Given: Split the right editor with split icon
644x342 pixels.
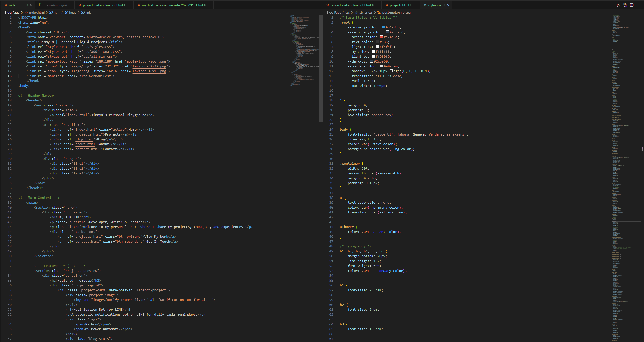Looking at the screenshot, I should (632, 5).
